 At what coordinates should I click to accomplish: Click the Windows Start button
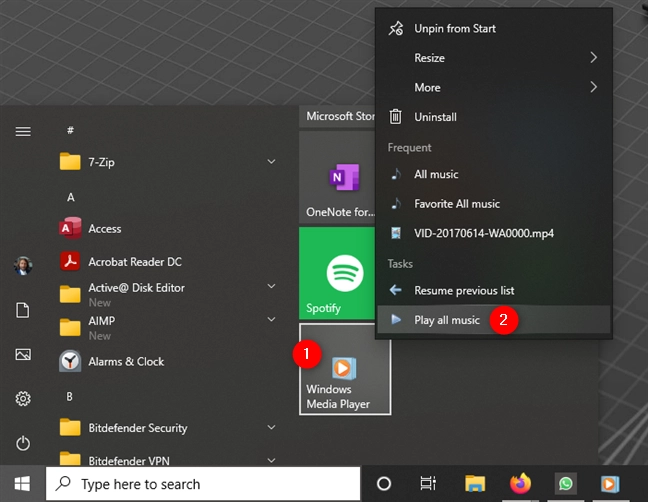(x=22, y=483)
